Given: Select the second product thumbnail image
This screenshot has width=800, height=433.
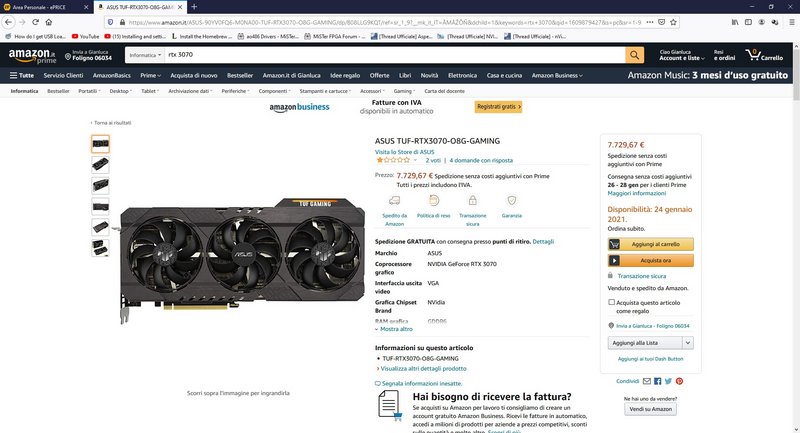Looking at the screenshot, I should click(x=101, y=165).
